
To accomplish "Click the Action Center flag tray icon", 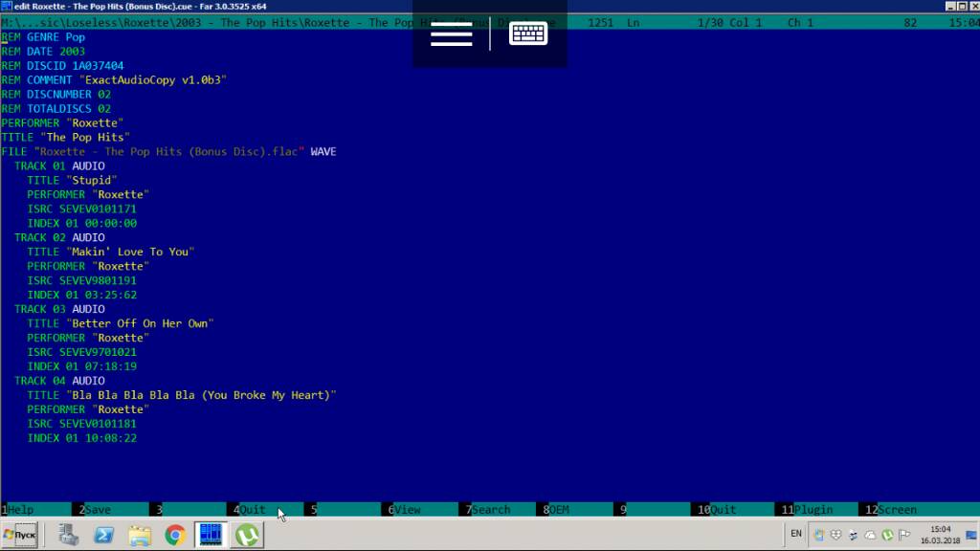I will coord(904,535).
